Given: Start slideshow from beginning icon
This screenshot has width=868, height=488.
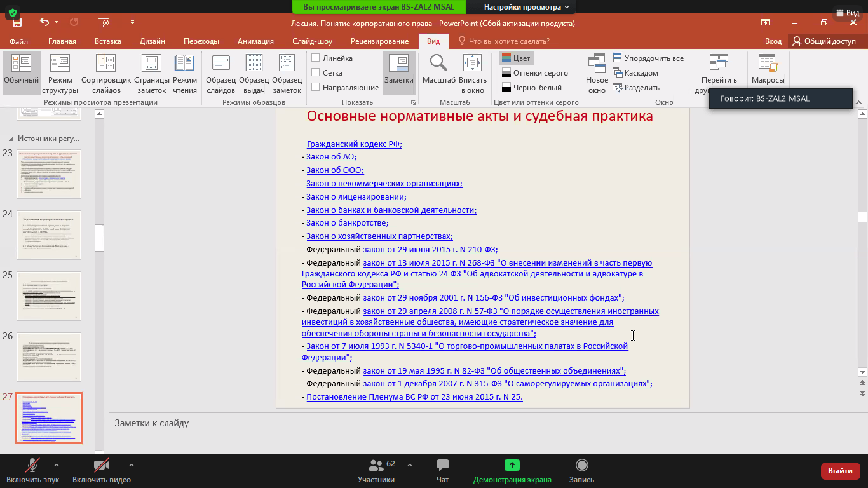Looking at the screenshot, I should coord(104,22).
